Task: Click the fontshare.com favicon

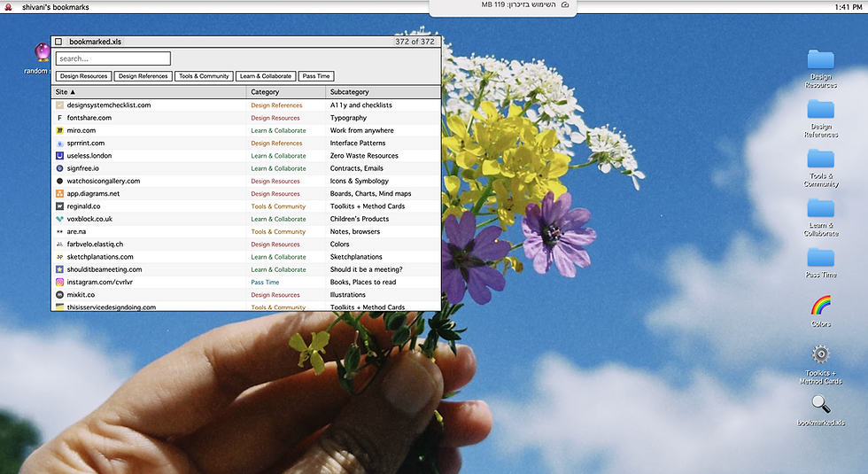Action: pyautogui.click(x=60, y=118)
